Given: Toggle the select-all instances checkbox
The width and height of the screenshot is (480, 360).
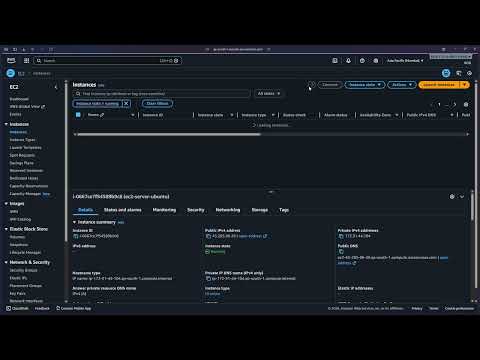Looking at the screenshot, I should coord(78,115).
